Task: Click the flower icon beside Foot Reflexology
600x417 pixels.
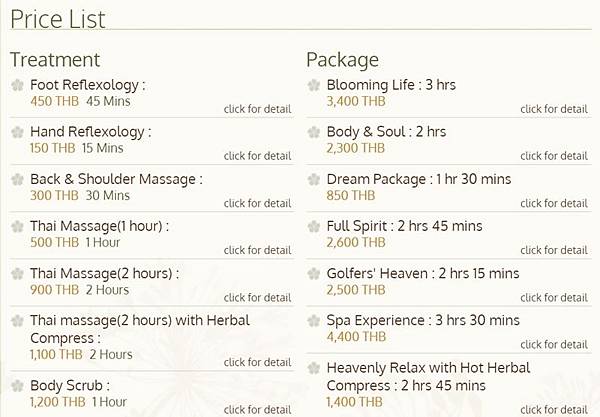Action: tap(17, 85)
